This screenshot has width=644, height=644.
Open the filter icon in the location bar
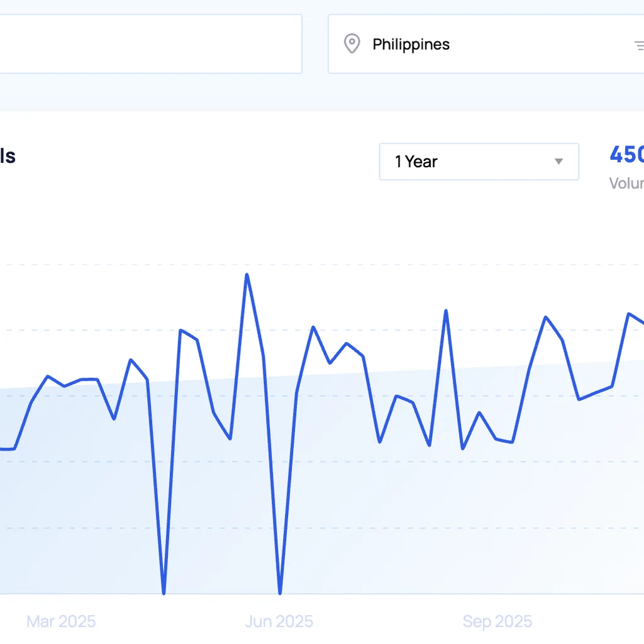coord(640,45)
